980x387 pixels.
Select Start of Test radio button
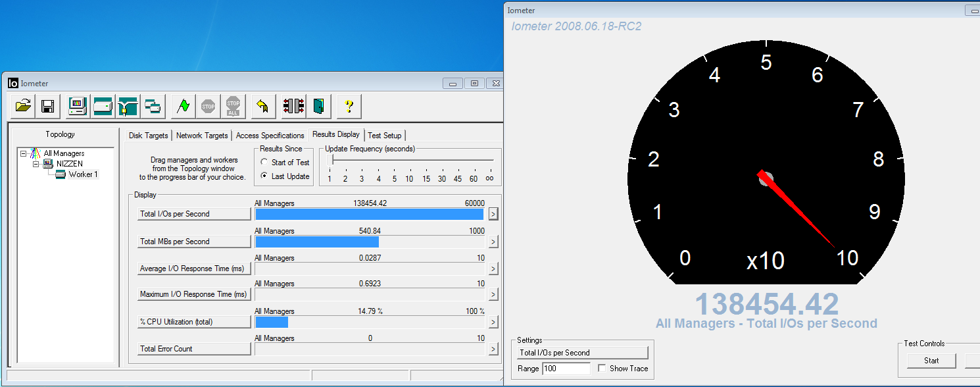tap(264, 163)
